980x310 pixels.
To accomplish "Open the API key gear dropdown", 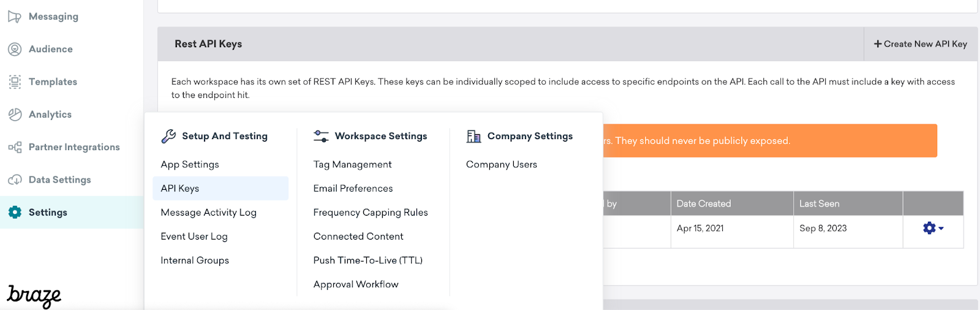I will (933, 229).
